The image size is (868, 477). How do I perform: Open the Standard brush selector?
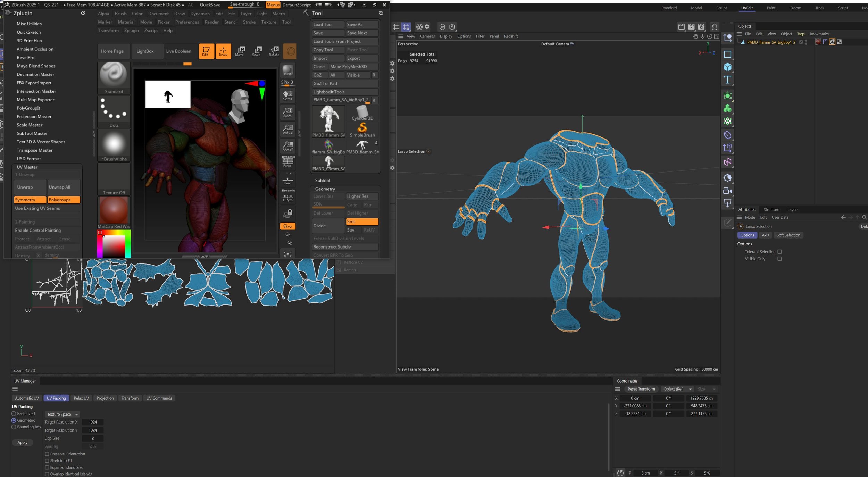point(114,78)
